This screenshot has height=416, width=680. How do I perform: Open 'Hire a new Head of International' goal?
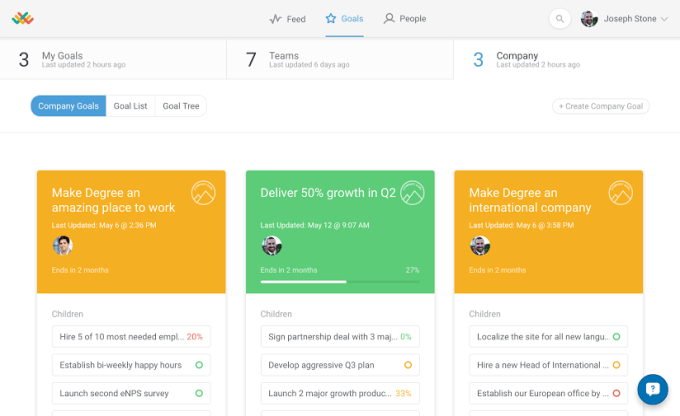tap(549, 365)
